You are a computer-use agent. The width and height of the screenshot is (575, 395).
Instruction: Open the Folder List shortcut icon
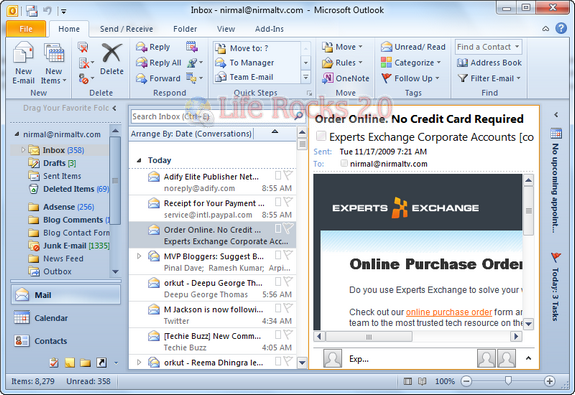(x=85, y=363)
